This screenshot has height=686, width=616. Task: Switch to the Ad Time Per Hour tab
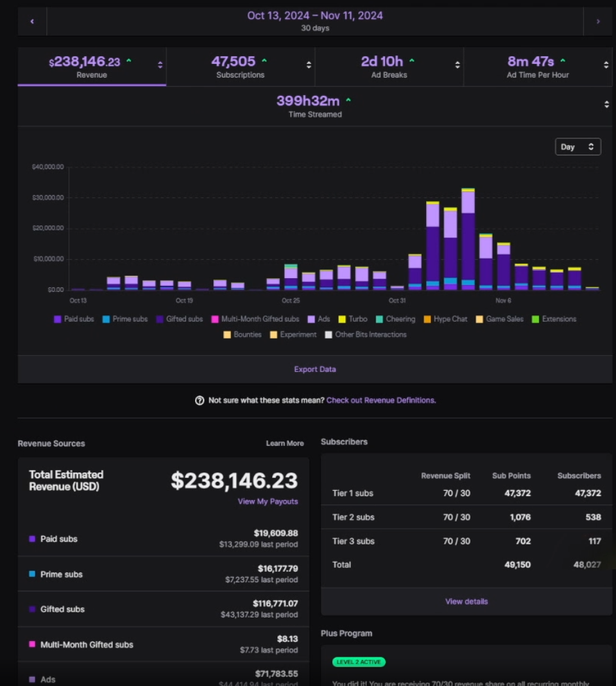[x=538, y=67]
